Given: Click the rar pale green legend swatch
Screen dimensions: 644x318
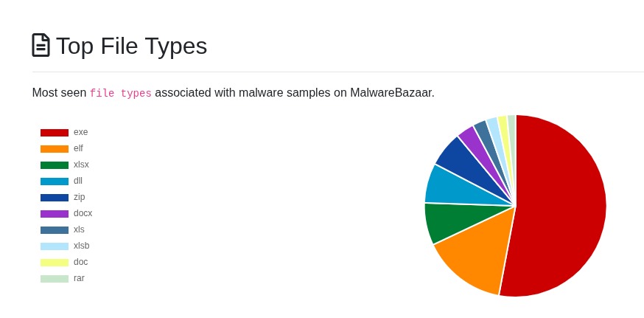Looking at the screenshot, I should click(55, 278).
